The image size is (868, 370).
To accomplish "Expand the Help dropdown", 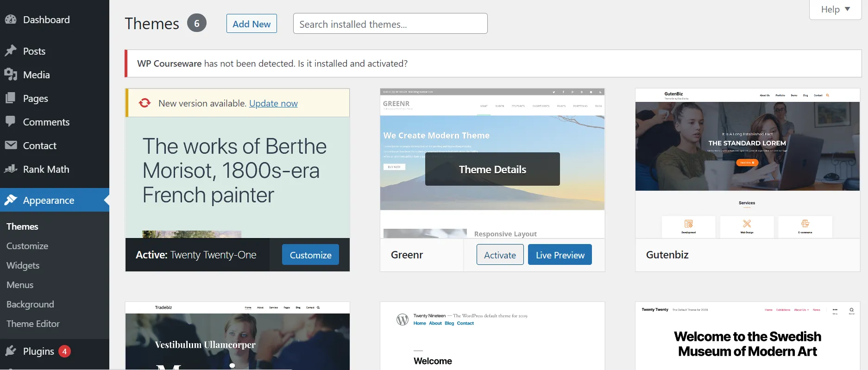I will pyautogui.click(x=835, y=9).
